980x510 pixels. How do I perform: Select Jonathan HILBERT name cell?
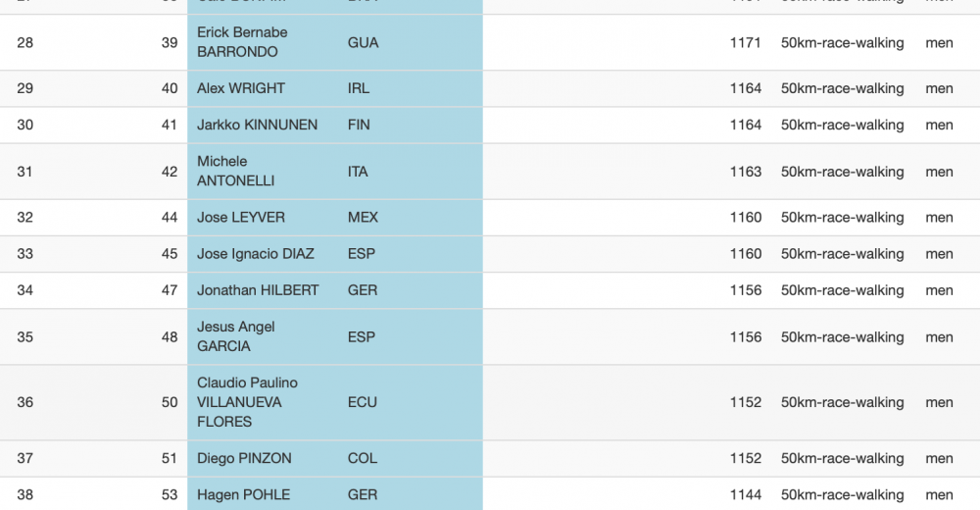coord(258,289)
